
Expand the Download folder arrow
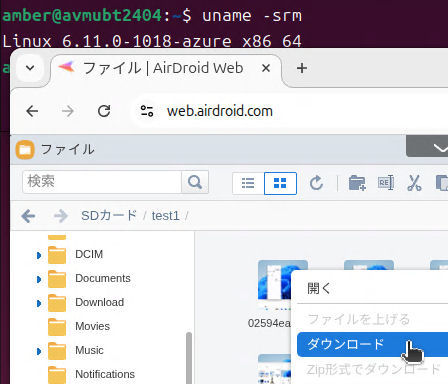[39, 303]
